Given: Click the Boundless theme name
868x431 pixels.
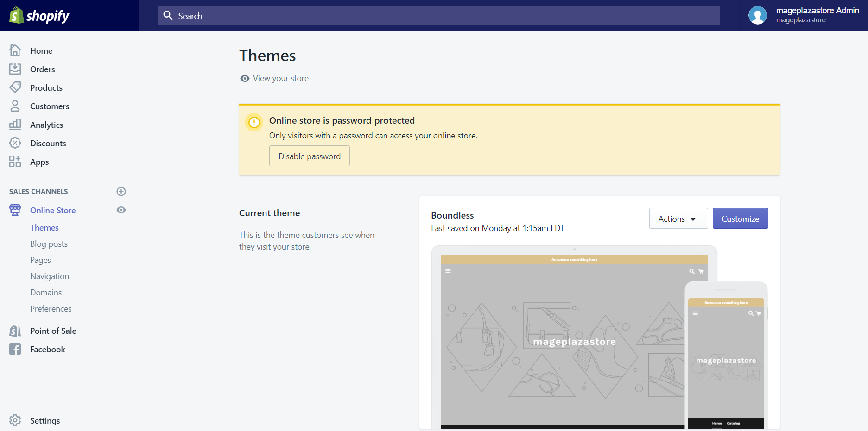Looking at the screenshot, I should [452, 215].
